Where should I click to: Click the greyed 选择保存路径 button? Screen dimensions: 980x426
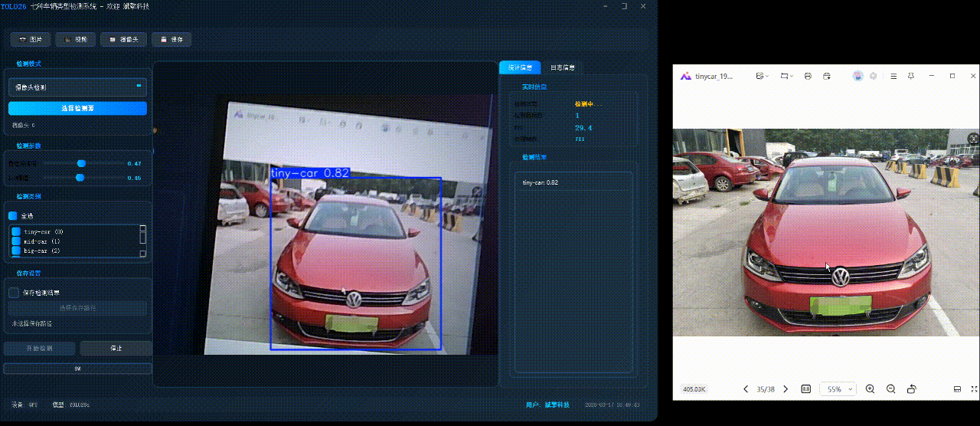point(77,308)
